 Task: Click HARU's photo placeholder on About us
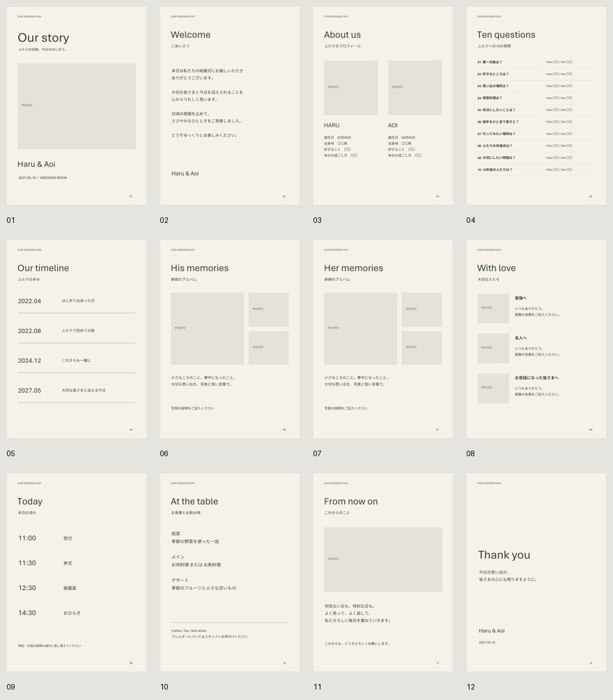pos(351,88)
